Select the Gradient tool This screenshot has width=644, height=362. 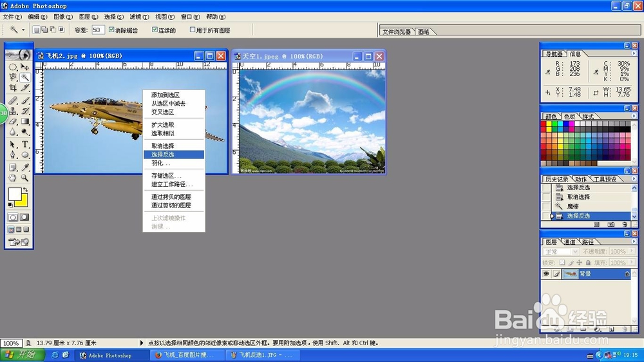pos(25,121)
